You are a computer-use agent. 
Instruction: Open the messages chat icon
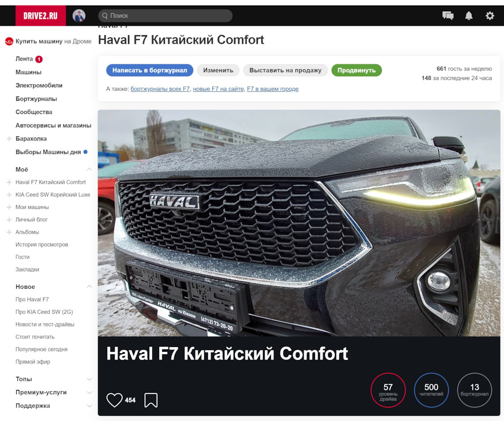pyautogui.click(x=448, y=15)
